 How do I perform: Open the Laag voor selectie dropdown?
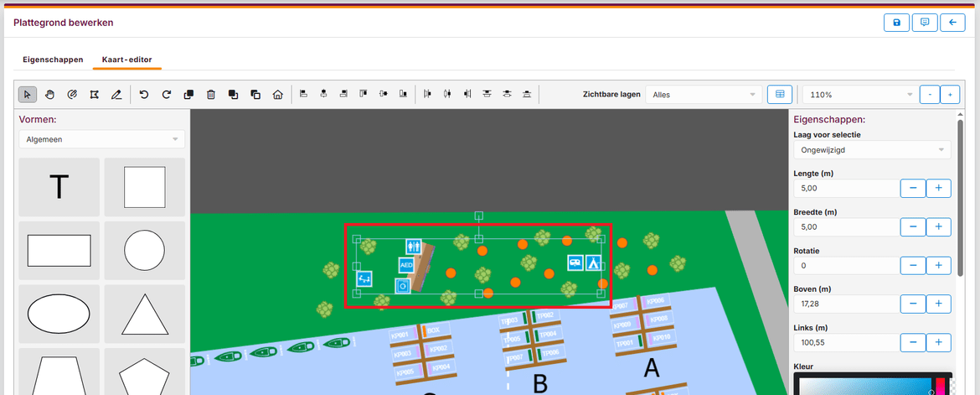[871, 150]
